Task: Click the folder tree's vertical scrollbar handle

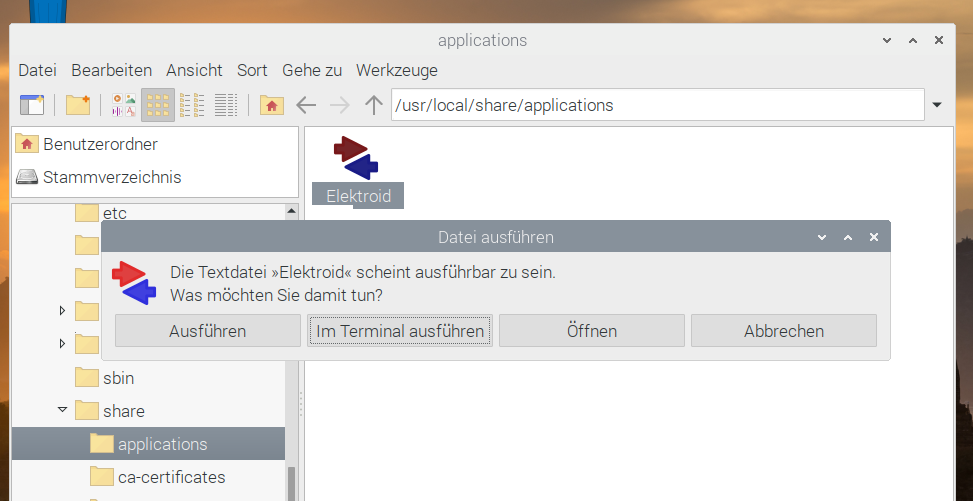Action: [292, 484]
